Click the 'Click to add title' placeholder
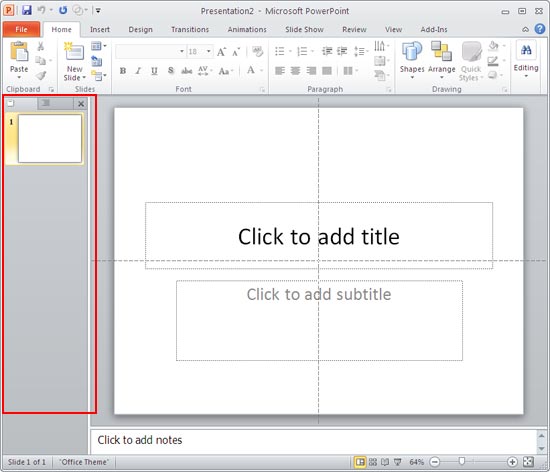This screenshot has width=550, height=472. click(x=318, y=236)
